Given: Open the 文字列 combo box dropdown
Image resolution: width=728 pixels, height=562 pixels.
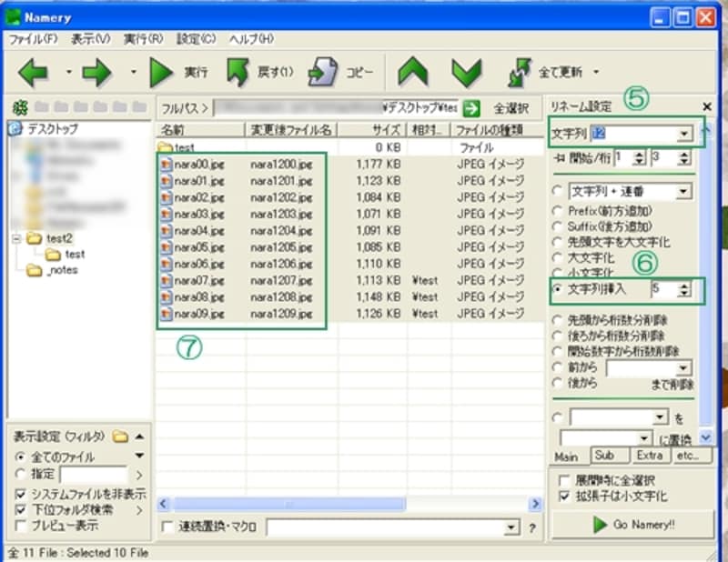Looking at the screenshot, I should click(x=683, y=135).
